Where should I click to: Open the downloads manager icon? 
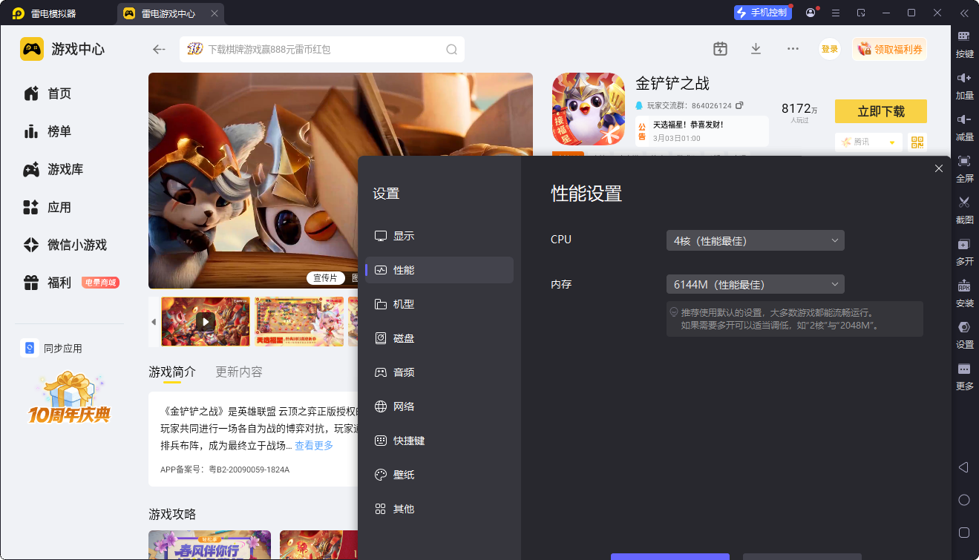(x=756, y=49)
